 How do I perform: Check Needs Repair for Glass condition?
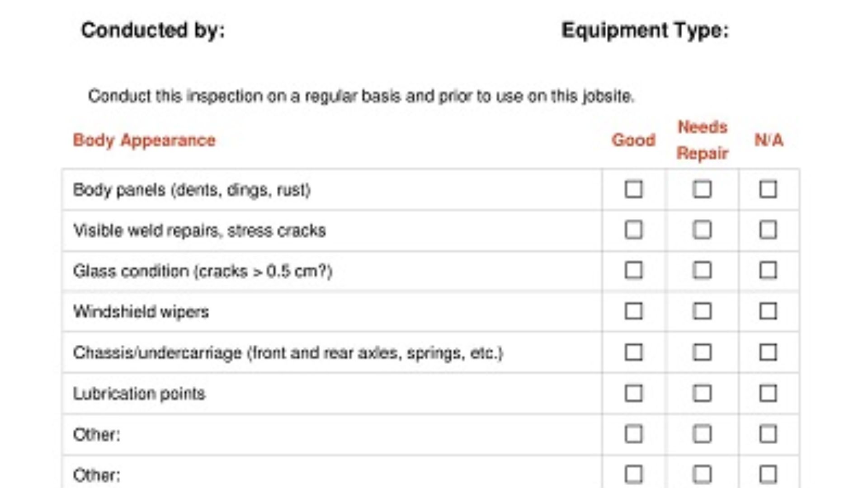pyautogui.click(x=702, y=271)
